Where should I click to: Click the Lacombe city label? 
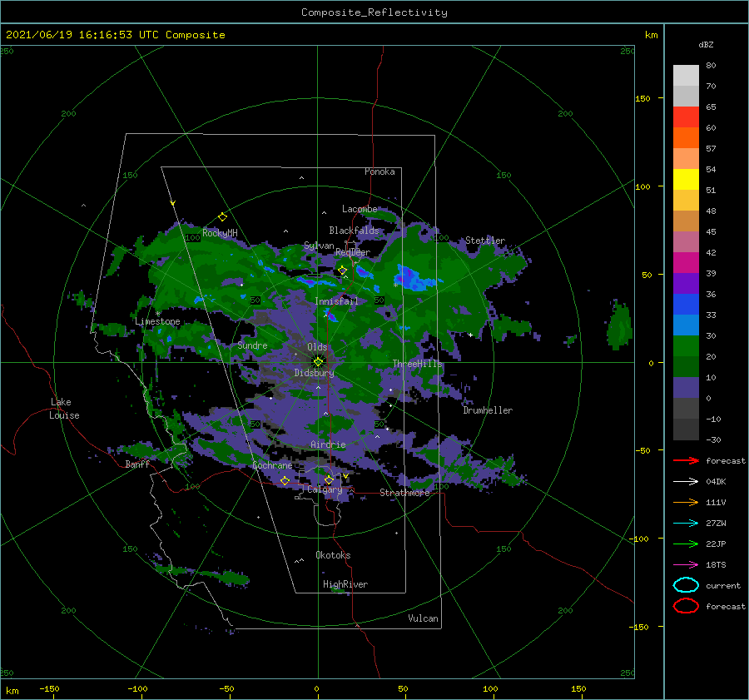tap(360, 209)
